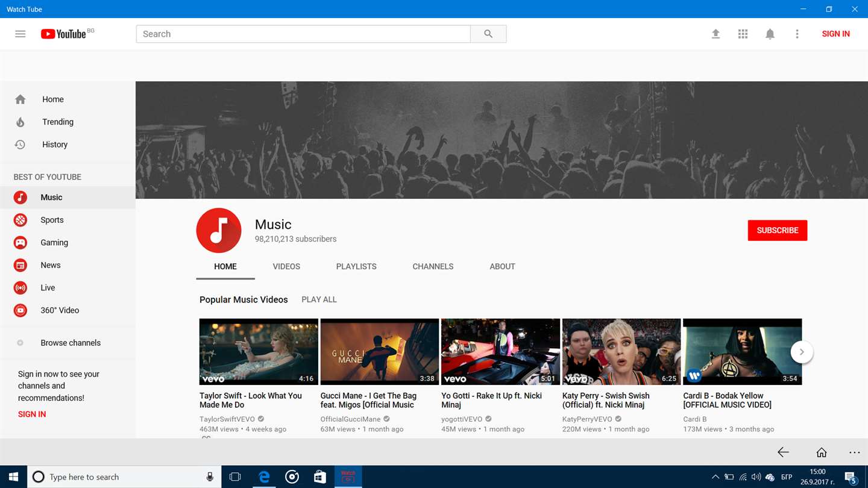Viewport: 868px width, 488px height.
Task: Click the Sports sidebar icon
Action: tap(20, 220)
